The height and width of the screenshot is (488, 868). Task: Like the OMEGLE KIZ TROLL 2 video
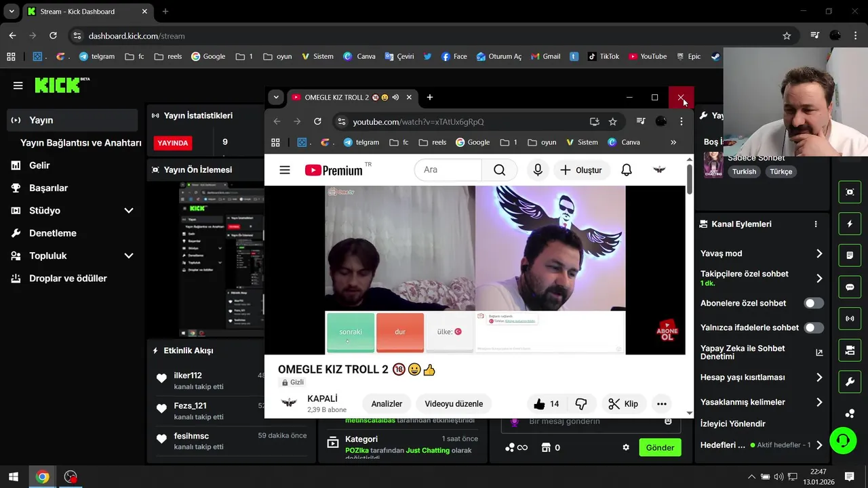547,404
